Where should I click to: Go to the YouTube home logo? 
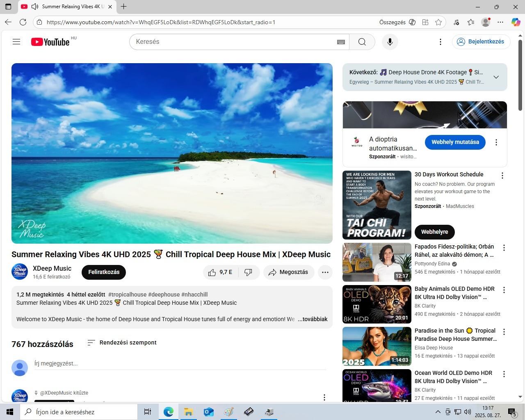[50, 42]
